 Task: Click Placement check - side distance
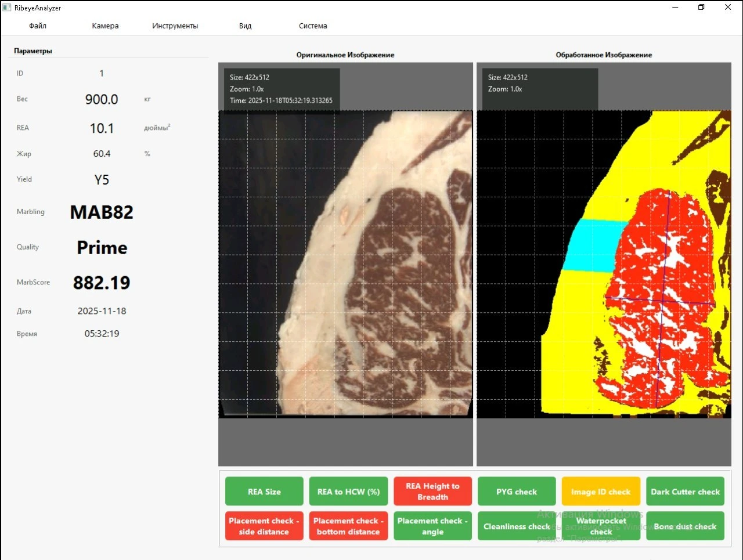[x=264, y=526]
